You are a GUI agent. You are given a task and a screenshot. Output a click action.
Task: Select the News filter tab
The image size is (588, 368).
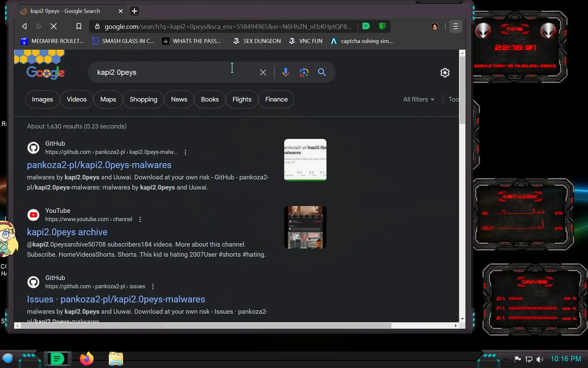(x=179, y=99)
